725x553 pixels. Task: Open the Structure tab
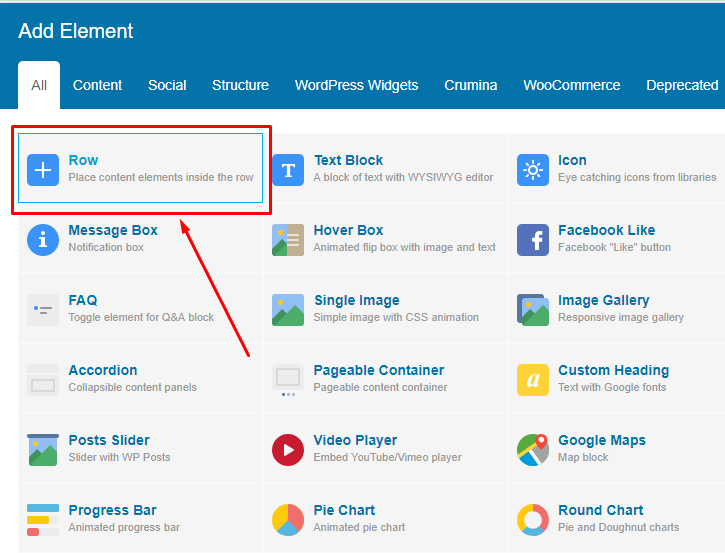[x=240, y=85]
